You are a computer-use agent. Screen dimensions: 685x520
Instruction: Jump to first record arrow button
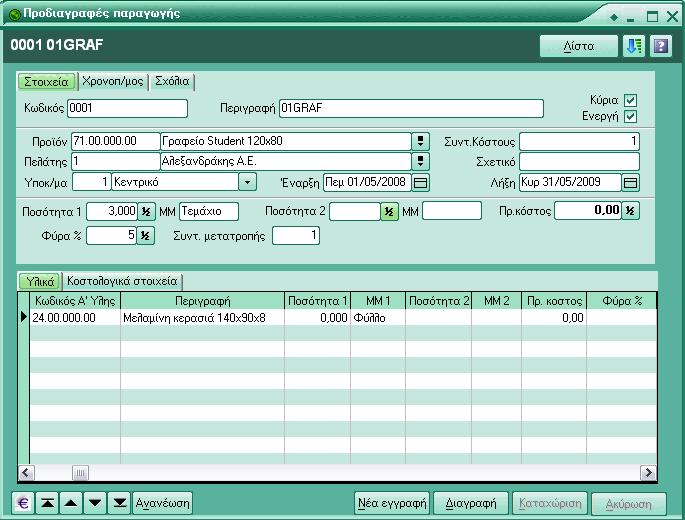coord(48,503)
